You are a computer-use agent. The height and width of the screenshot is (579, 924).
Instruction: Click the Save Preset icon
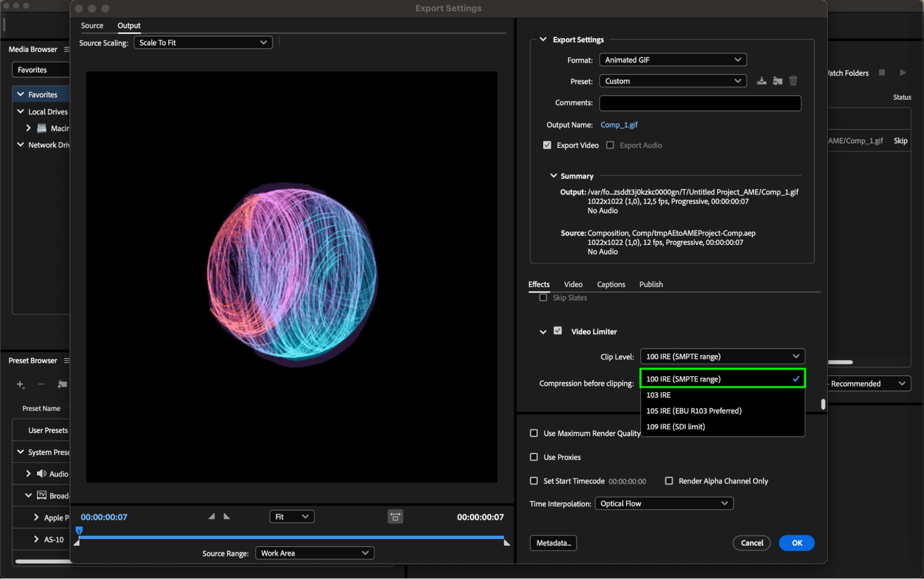(761, 81)
